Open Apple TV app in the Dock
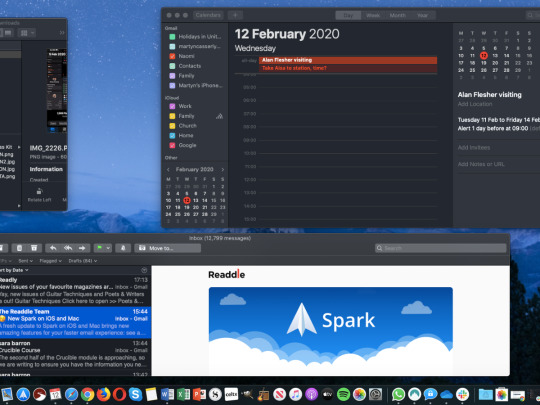 point(328,394)
